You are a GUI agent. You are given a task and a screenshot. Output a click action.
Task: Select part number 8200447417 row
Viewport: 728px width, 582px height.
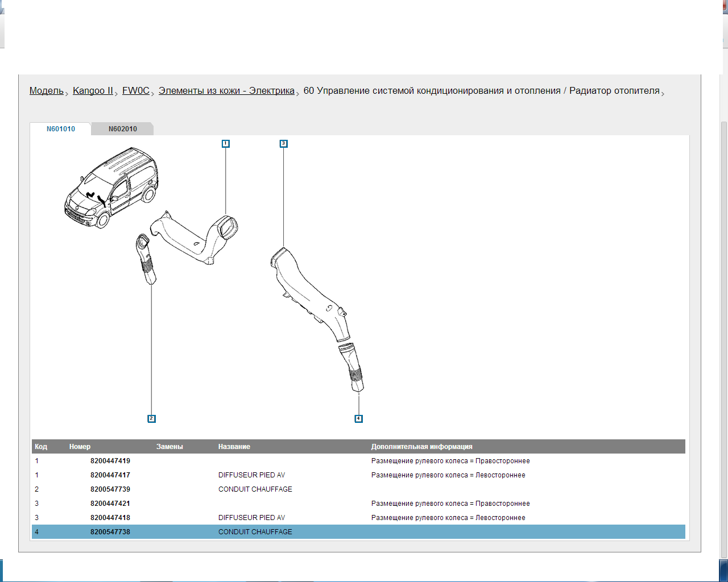[358, 475]
